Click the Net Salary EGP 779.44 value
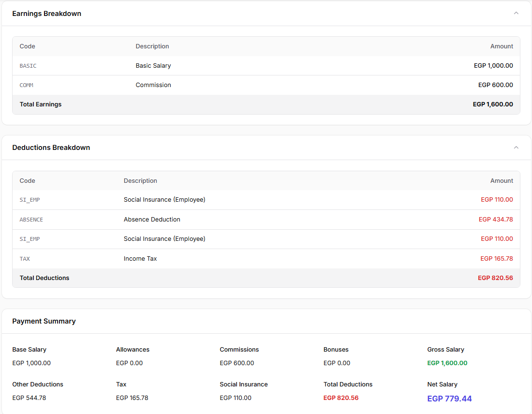Screen dimensions: 532x414 (x=449, y=399)
